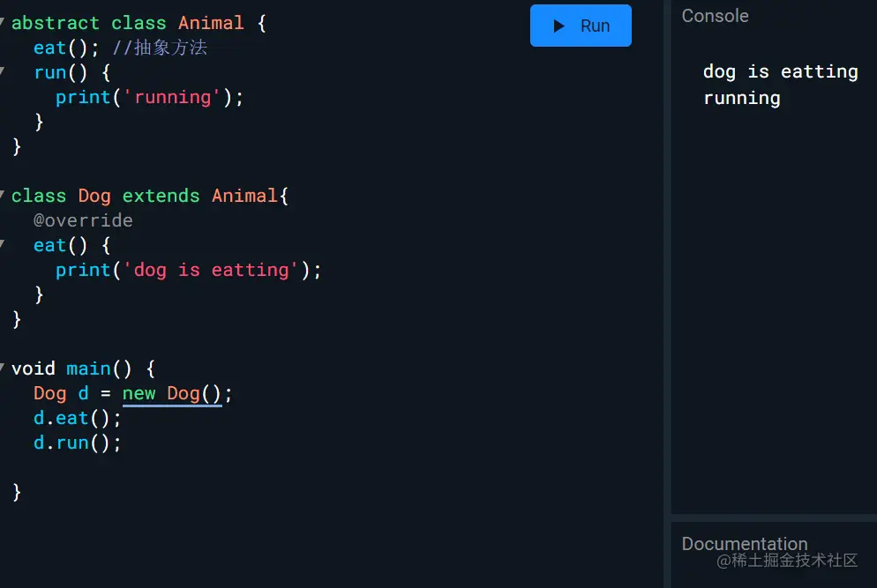Collapse the run() method fold arrow

click(3, 71)
